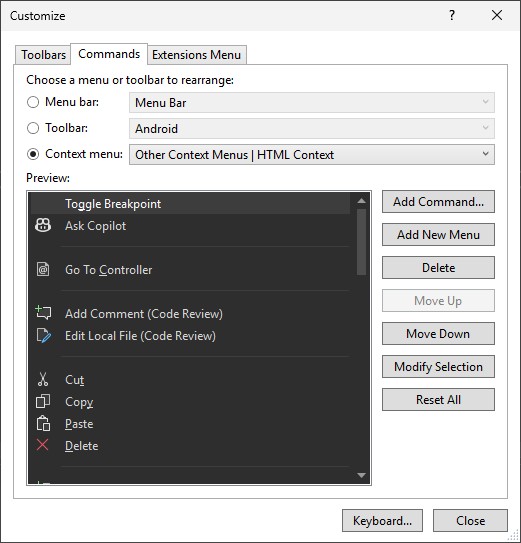This screenshot has width=521, height=543.
Task: Select the Toolbar radio button
Action: (x=33, y=128)
